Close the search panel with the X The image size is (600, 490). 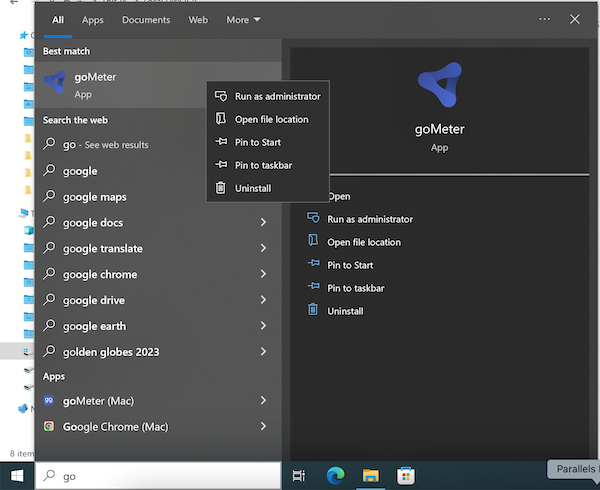click(x=574, y=19)
